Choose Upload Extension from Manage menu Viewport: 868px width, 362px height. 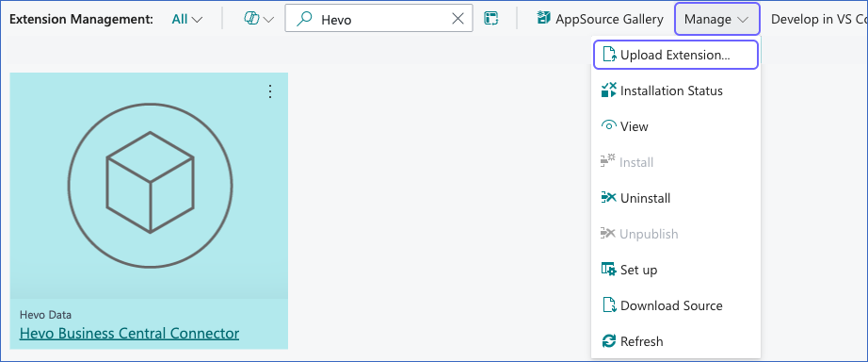coord(675,55)
